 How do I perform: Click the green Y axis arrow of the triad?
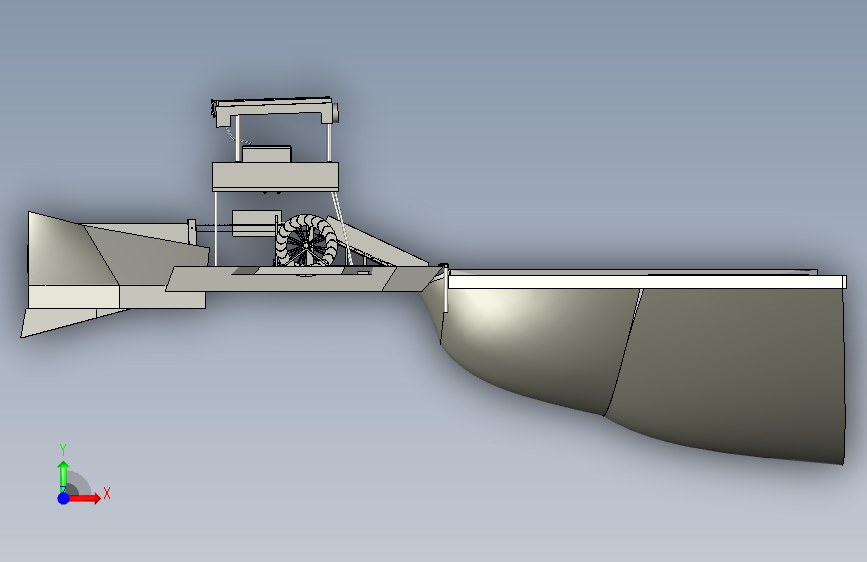(63, 476)
